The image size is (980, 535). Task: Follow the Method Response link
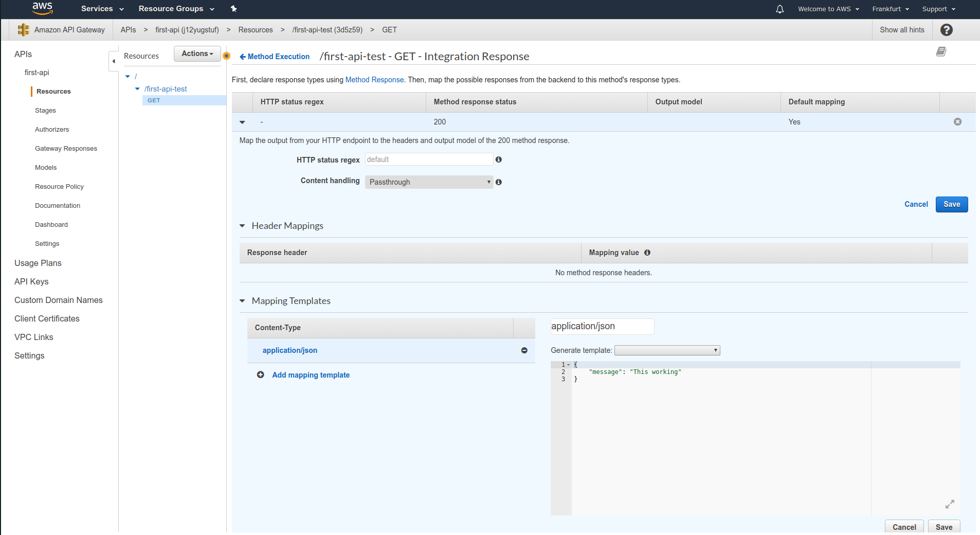(x=374, y=80)
